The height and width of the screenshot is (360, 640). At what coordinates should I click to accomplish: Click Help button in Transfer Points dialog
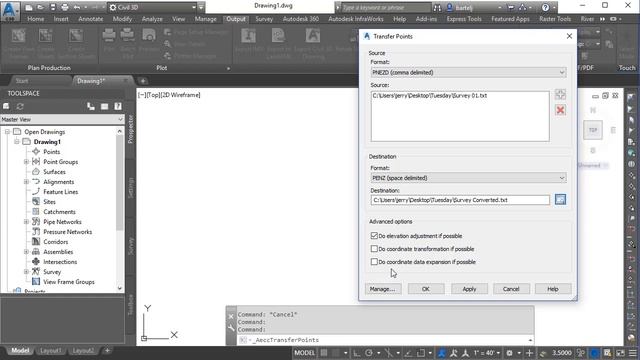click(553, 289)
